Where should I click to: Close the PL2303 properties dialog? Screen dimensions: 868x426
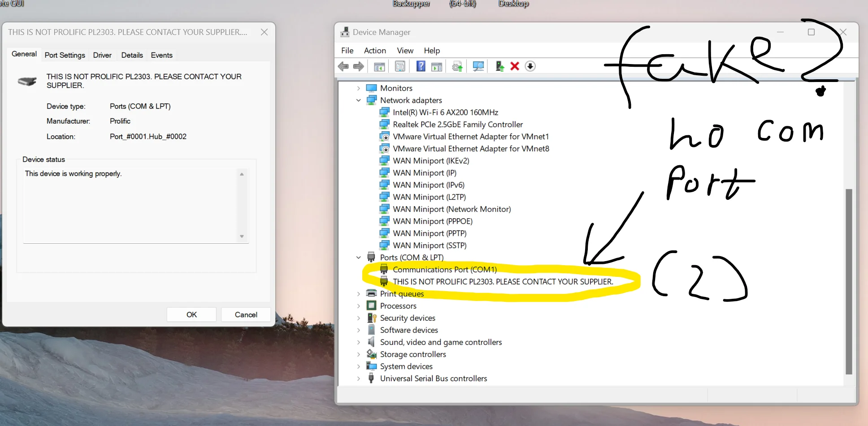pos(264,32)
